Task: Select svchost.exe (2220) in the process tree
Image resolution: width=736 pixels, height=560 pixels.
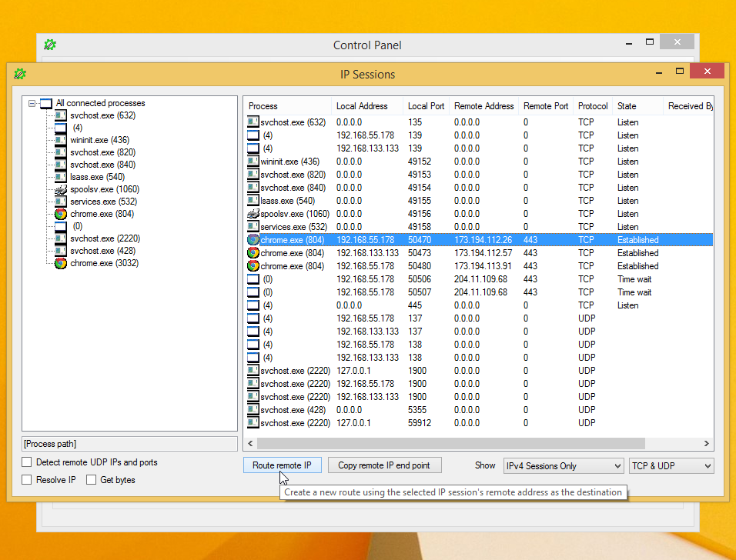Action: click(x=105, y=238)
